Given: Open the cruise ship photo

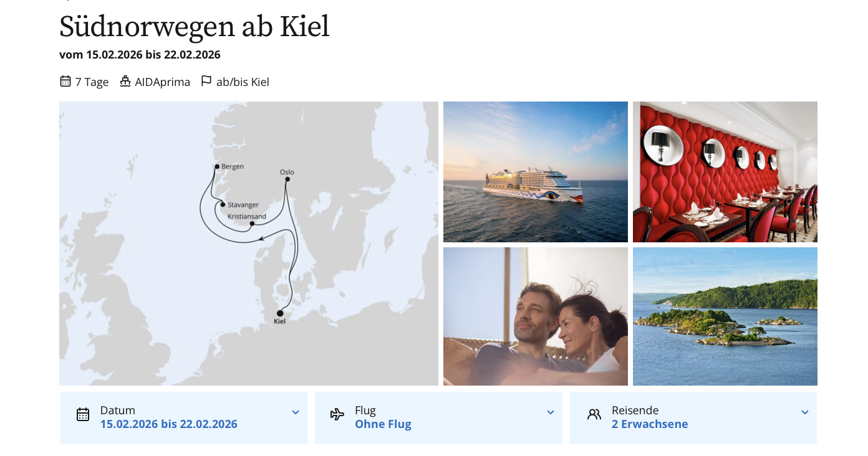Looking at the screenshot, I should pyautogui.click(x=535, y=172).
